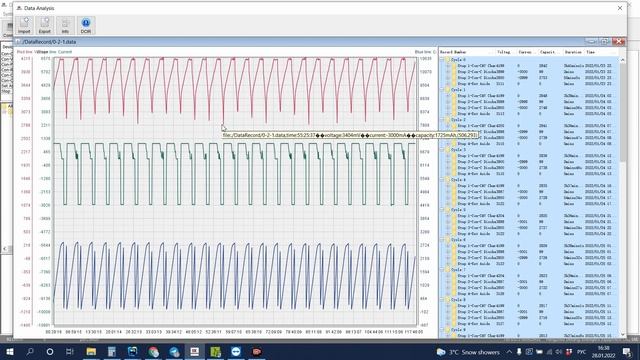This screenshot has height=360, width=640.
Task: Click the record list scroll-down arrow
Action: click(x=623, y=334)
